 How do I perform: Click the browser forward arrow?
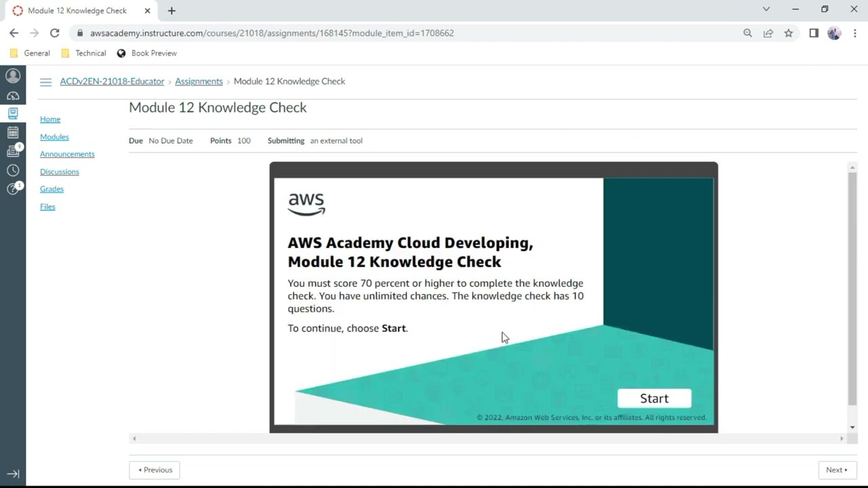point(35,33)
